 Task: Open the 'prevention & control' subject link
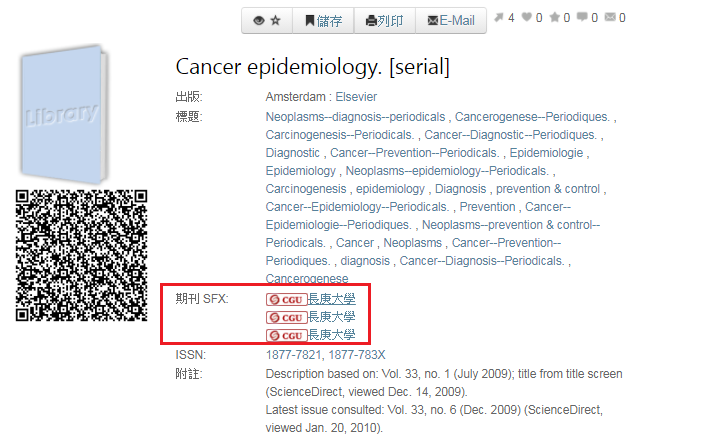point(548,189)
